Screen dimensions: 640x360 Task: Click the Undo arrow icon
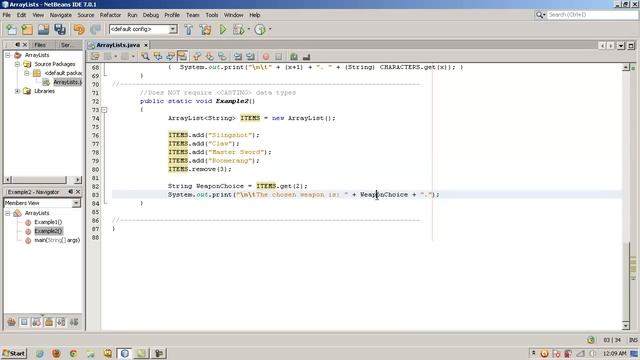tap(79, 29)
